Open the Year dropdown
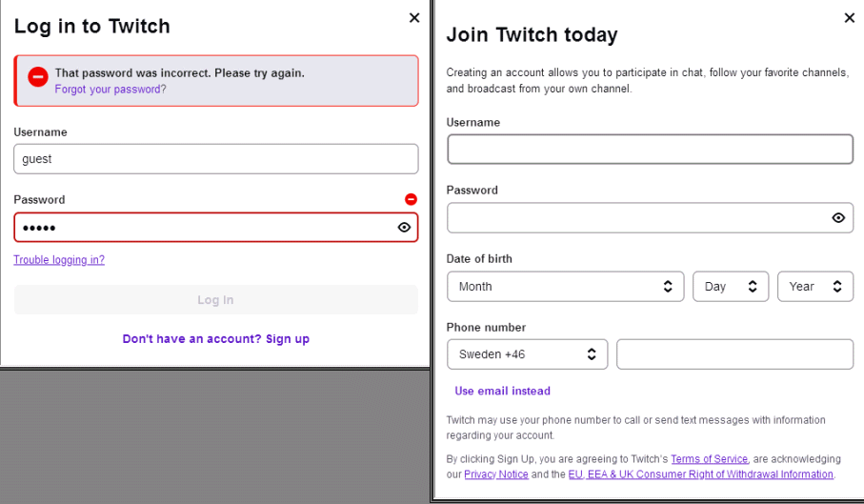 (x=815, y=286)
